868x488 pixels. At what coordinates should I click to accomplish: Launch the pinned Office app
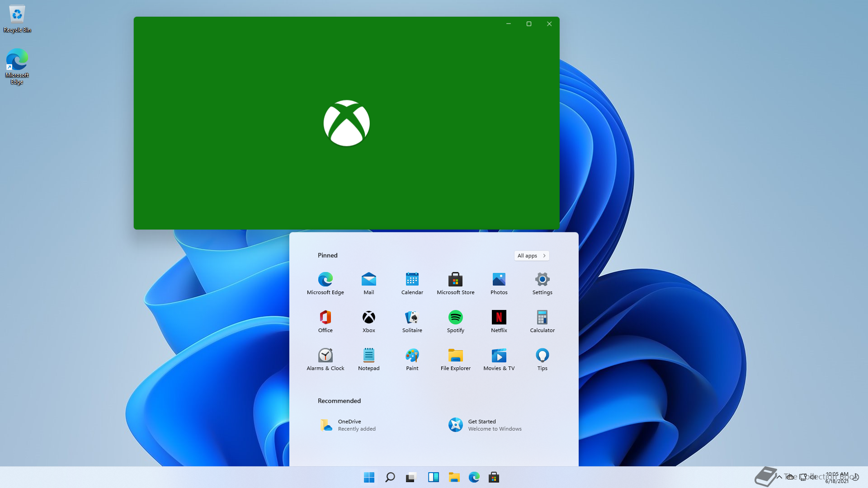click(x=325, y=321)
